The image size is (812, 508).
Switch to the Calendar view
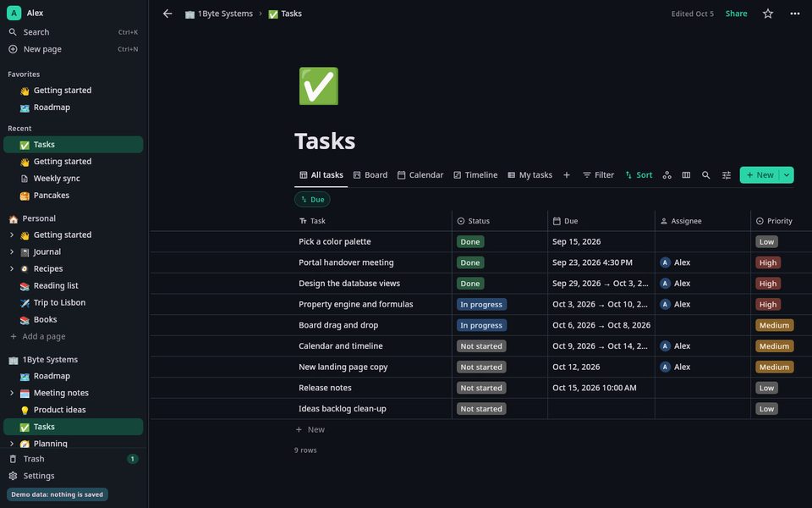pyautogui.click(x=420, y=175)
